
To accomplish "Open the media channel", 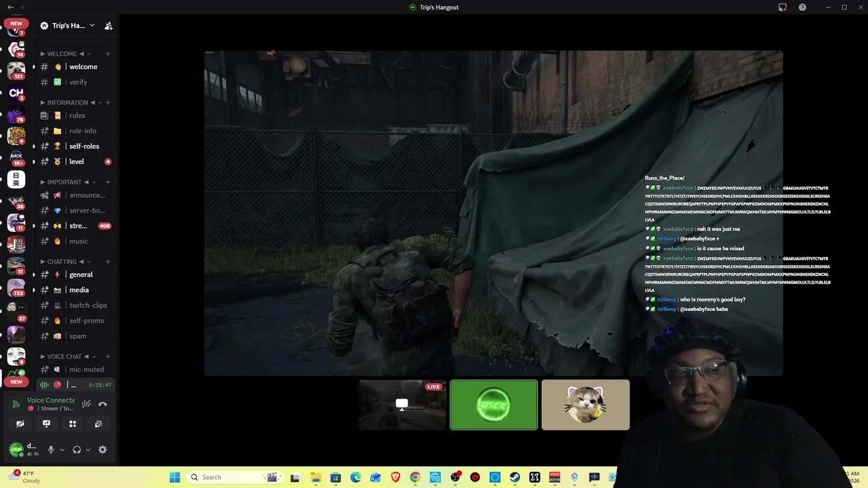I will pyautogui.click(x=76, y=289).
